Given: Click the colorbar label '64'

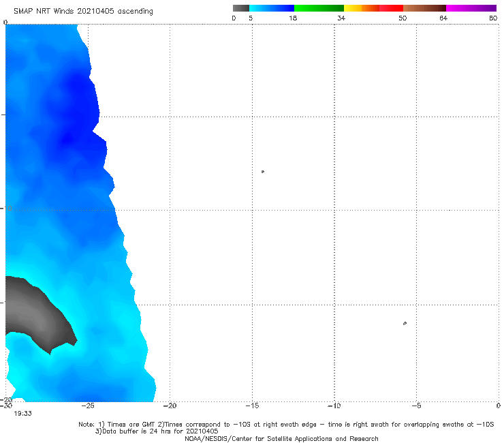Looking at the screenshot, I should (x=443, y=18).
